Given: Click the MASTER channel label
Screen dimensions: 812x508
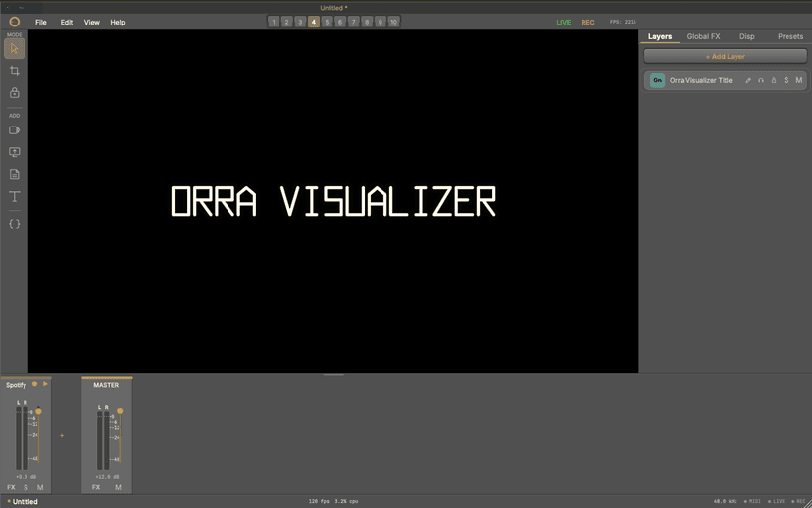Looking at the screenshot, I should tap(106, 385).
